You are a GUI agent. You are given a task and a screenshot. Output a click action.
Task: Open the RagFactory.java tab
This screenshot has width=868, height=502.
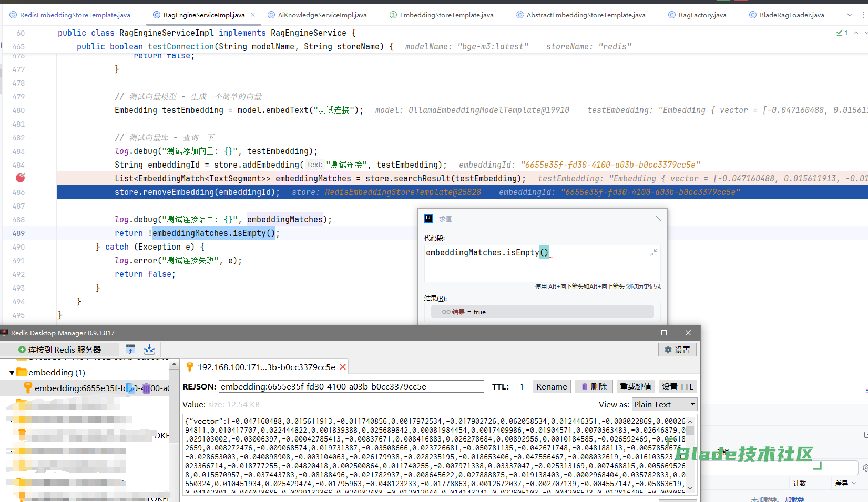click(697, 15)
